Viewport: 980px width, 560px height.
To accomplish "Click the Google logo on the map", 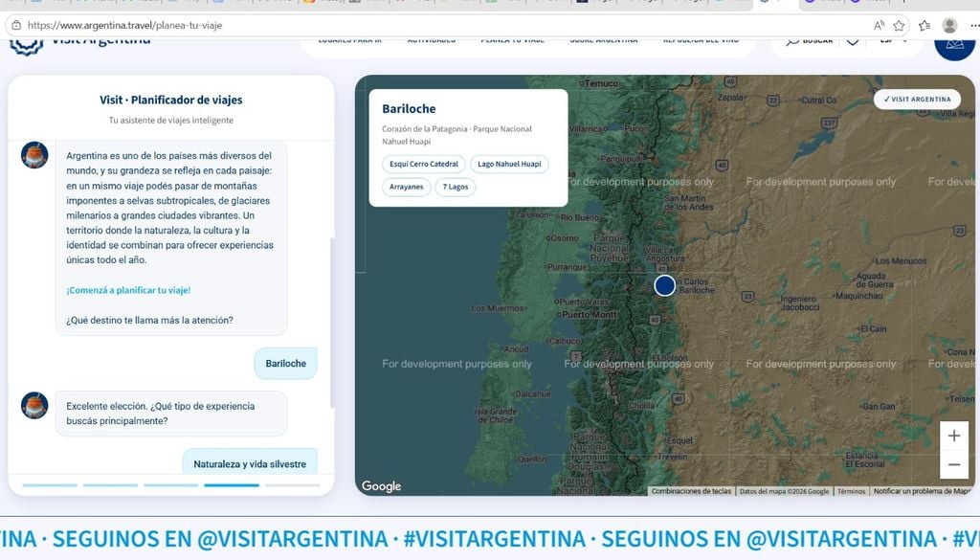I will (x=381, y=485).
